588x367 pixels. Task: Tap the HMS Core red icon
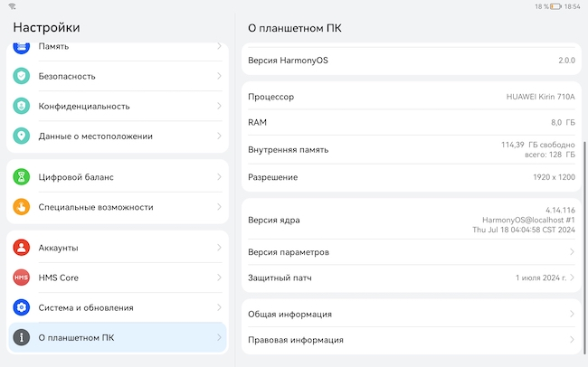tap(22, 278)
